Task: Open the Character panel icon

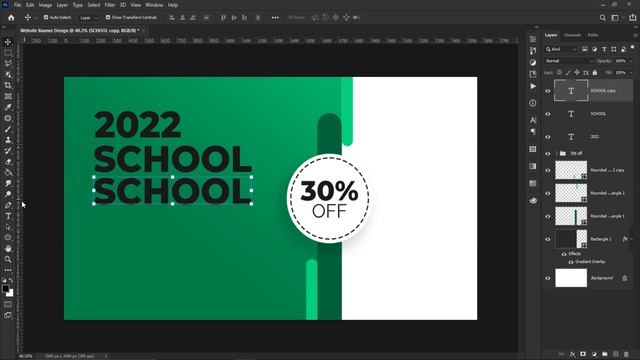Action: 533,120
